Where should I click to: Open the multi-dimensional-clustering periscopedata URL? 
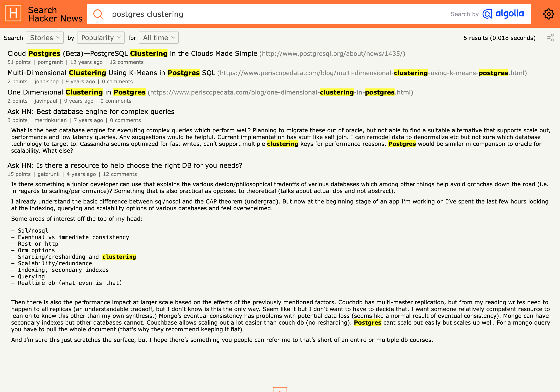pyautogui.click(x=372, y=73)
